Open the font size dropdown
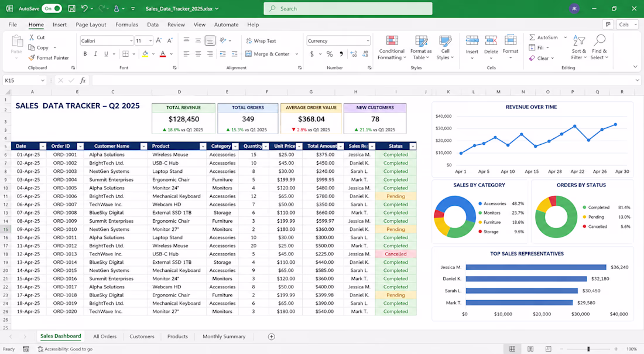 [x=150, y=40]
